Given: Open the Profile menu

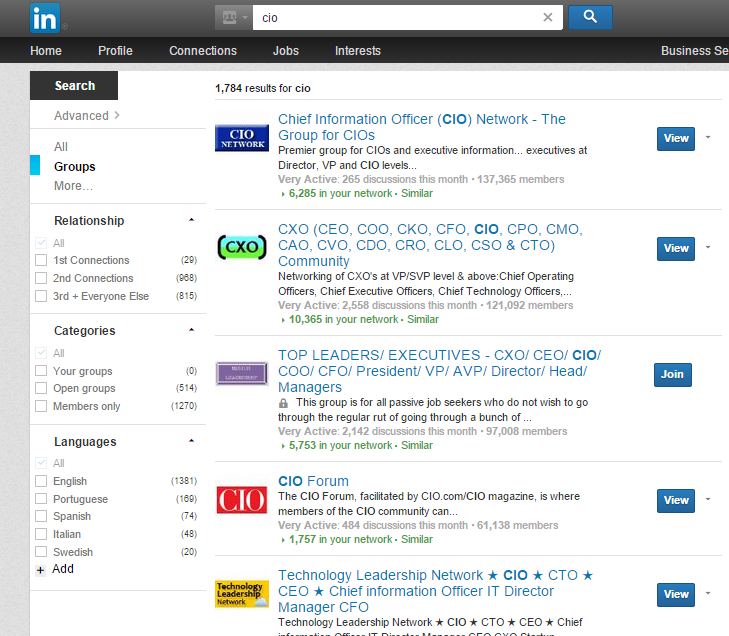Looking at the screenshot, I should pos(115,51).
